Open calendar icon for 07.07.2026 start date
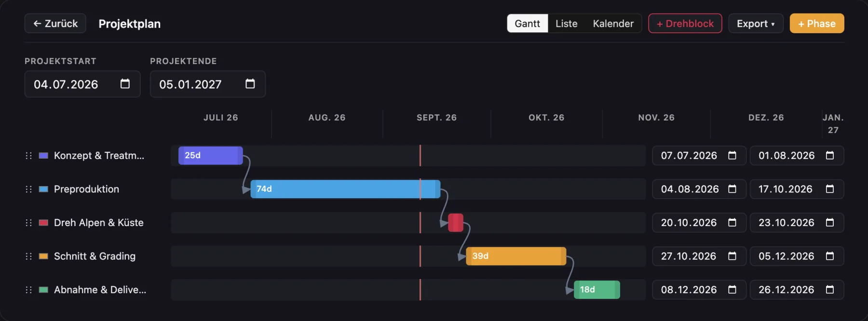868x321 pixels. tap(732, 155)
